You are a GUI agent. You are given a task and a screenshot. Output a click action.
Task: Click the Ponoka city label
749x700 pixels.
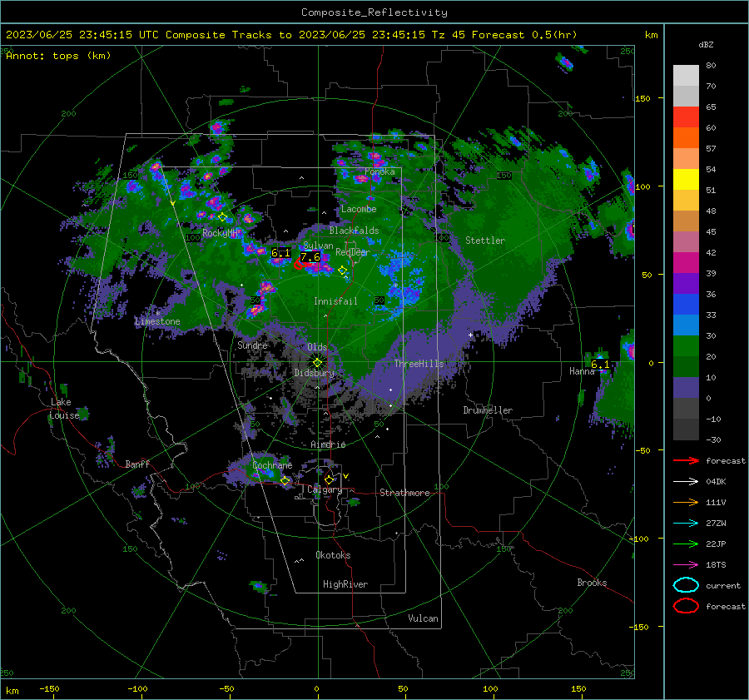379,171
